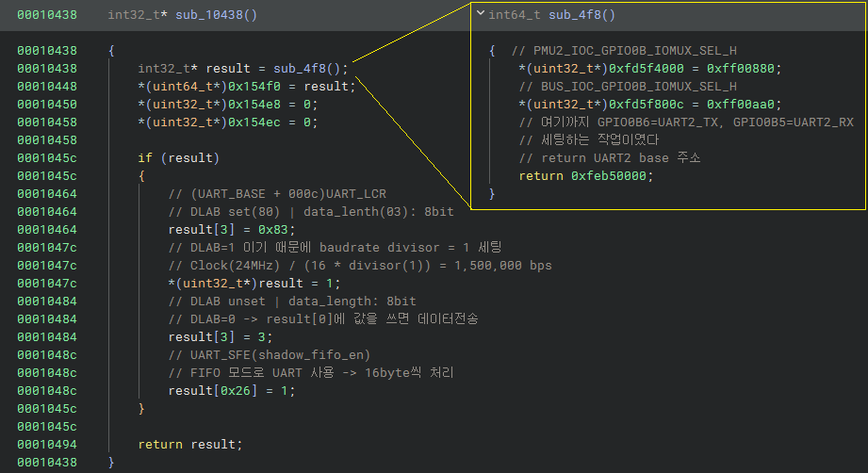
Task: Select the 0xff00aa0 constant value
Action: (x=745, y=104)
